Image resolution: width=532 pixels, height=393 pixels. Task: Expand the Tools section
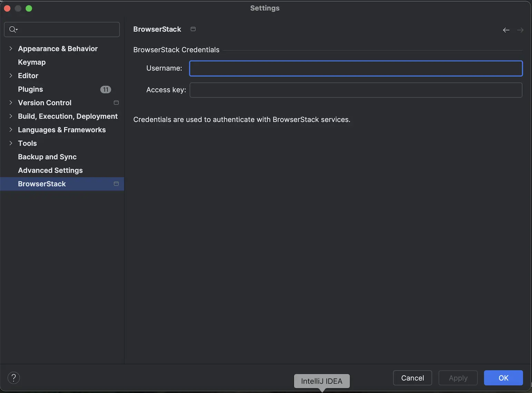click(10, 143)
